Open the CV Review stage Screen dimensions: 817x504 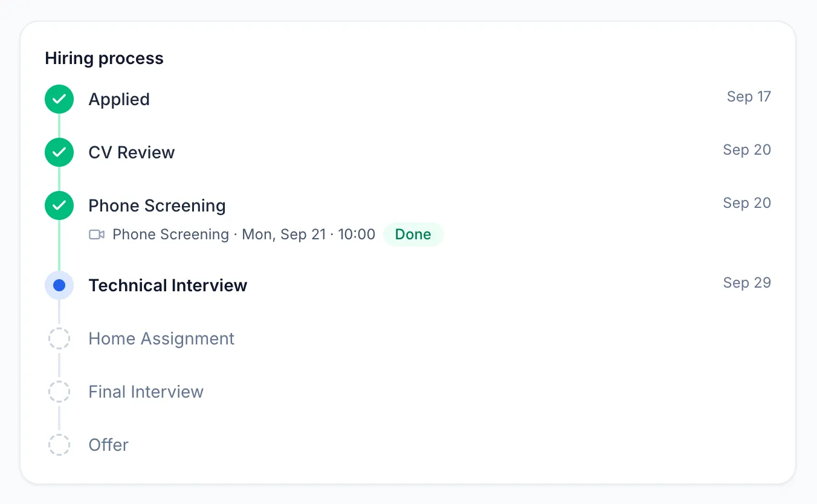(x=132, y=152)
